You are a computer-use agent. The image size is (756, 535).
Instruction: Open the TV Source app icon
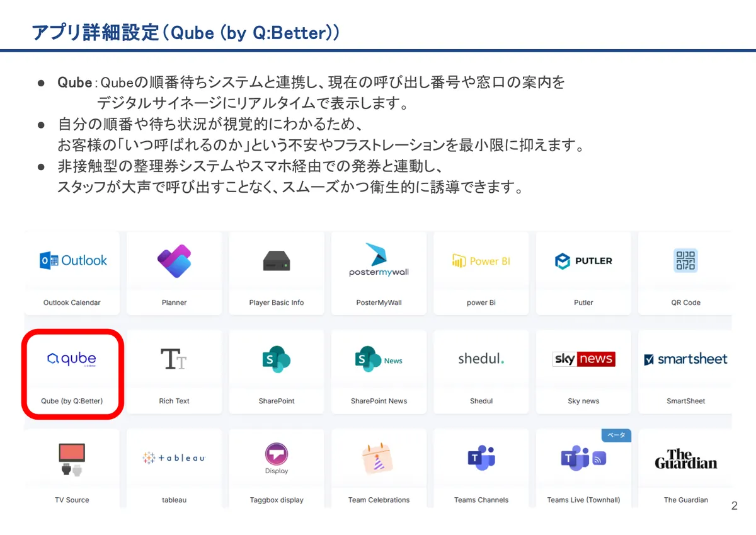click(72, 459)
